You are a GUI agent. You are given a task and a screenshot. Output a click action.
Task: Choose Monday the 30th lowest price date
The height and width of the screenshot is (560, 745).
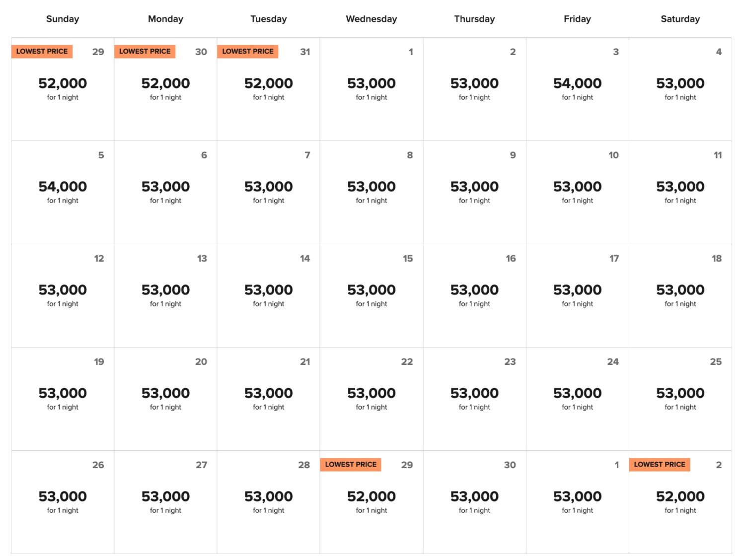coord(165,89)
